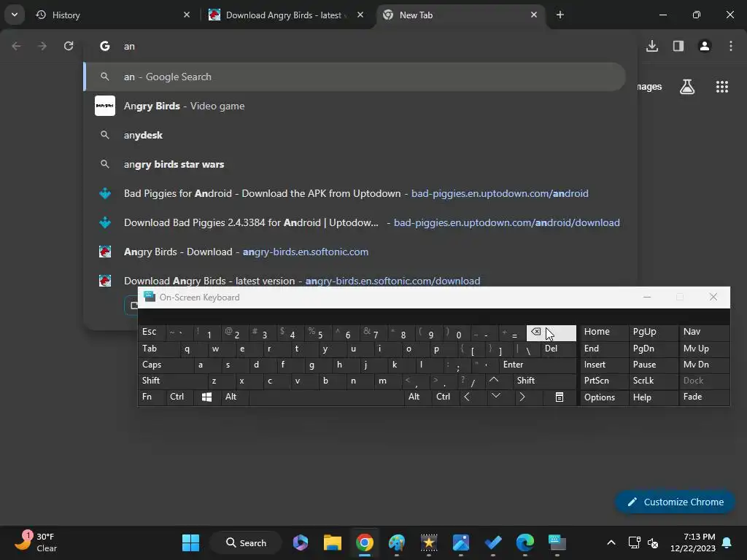Open the taskbar Search box
This screenshot has height=560, width=747.
coord(246,542)
